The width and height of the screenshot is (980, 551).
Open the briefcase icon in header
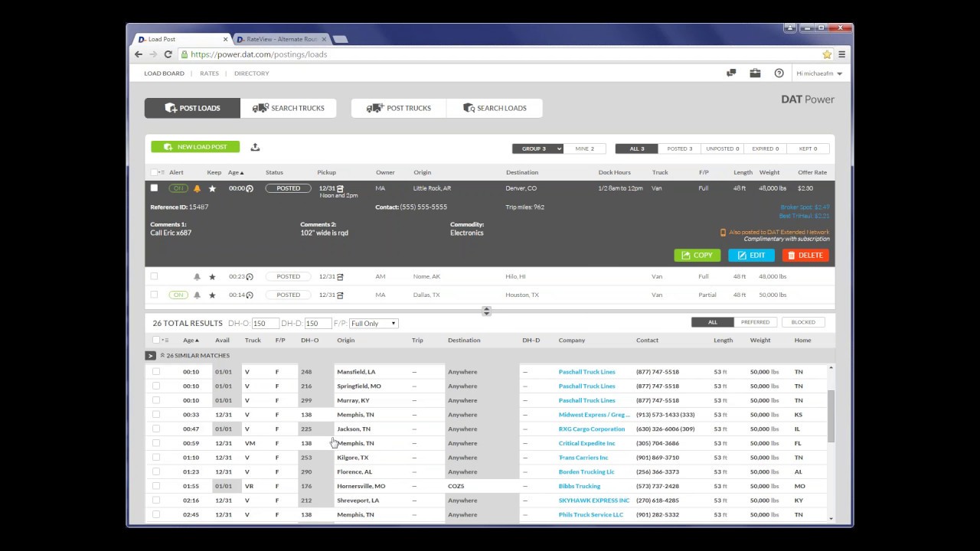[755, 73]
